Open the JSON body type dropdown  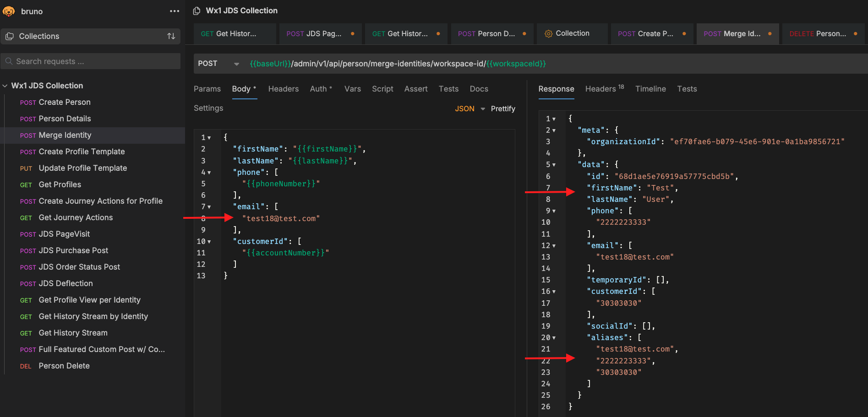470,108
